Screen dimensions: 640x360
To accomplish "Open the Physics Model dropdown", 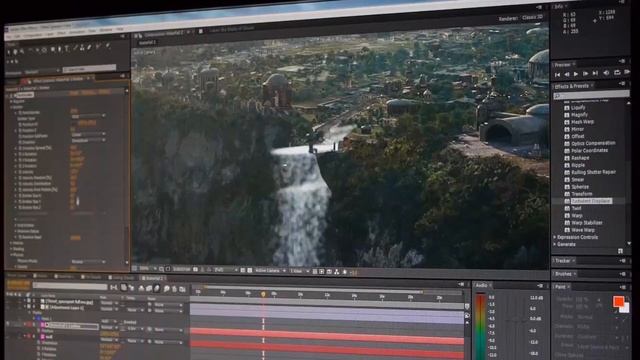I will 89,261.
